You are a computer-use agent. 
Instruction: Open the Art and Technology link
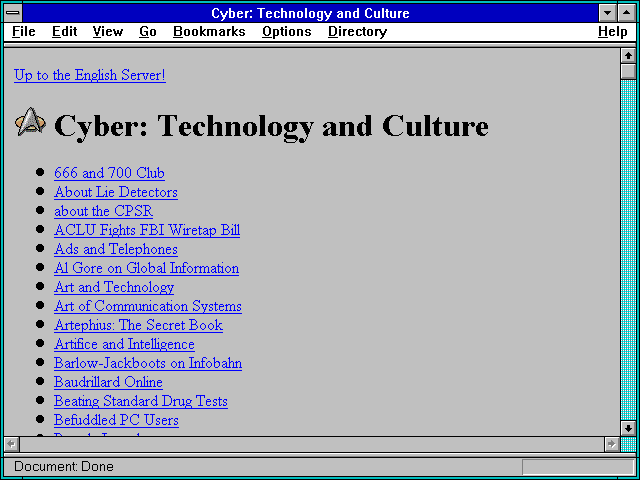(x=114, y=287)
